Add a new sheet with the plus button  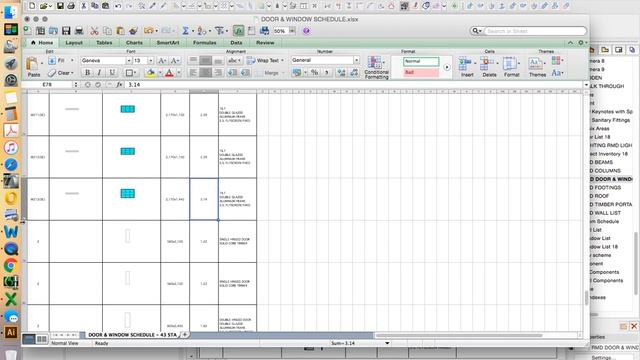pyautogui.click(x=185, y=335)
